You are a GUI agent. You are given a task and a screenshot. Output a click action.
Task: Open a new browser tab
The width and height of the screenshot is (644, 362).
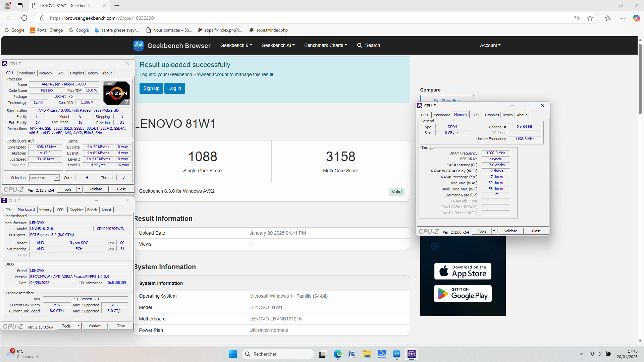pyautogui.click(x=117, y=6)
